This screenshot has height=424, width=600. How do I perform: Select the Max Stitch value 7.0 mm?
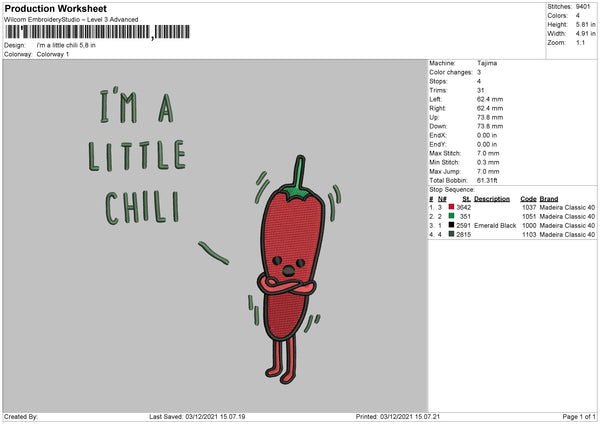point(488,153)
